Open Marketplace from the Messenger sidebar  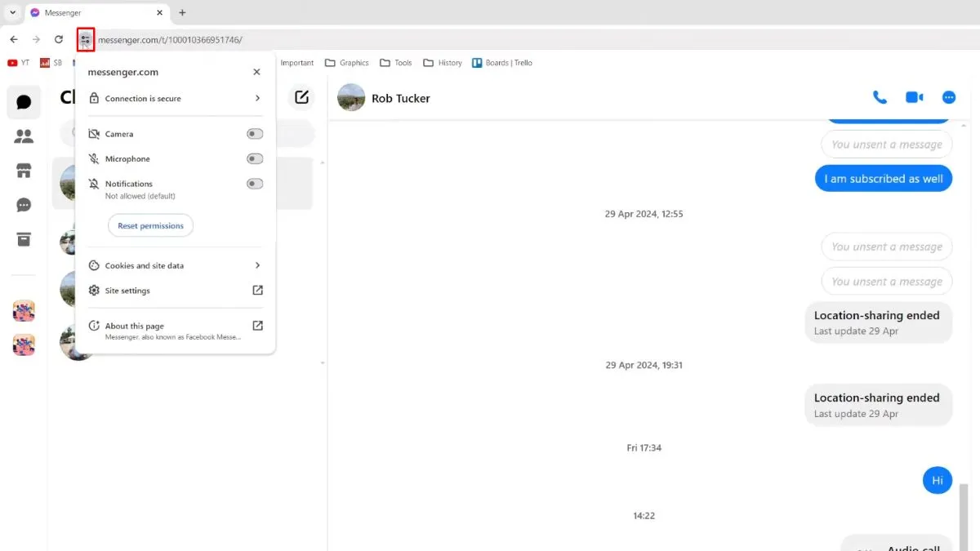[x=24, y=170]
